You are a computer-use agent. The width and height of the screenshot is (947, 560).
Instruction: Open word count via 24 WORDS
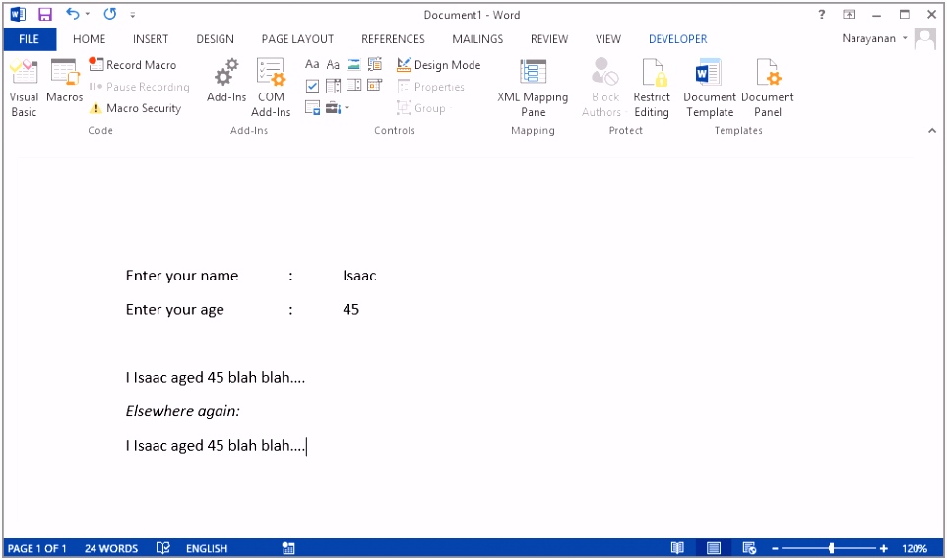point(111,548)
